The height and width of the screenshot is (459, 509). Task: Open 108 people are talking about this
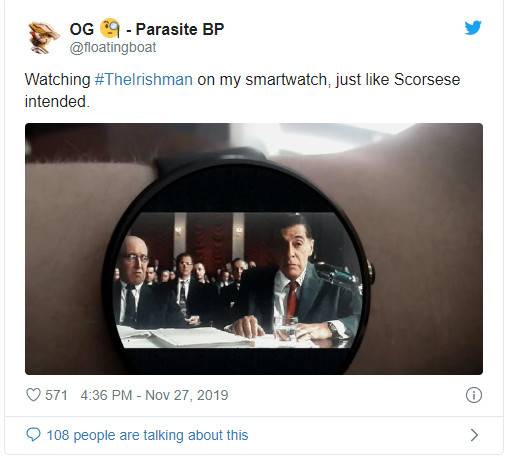[x=147, y=435]
